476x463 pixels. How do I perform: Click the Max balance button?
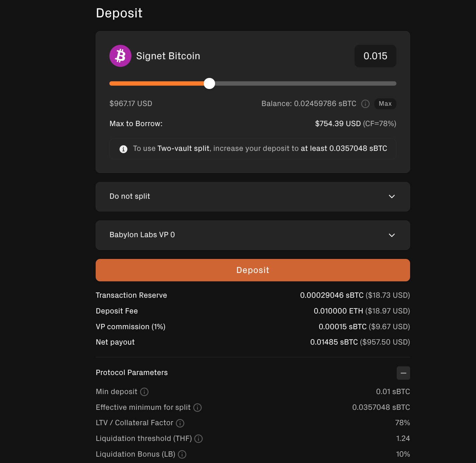pyautogui.click(x=385, y=104)
